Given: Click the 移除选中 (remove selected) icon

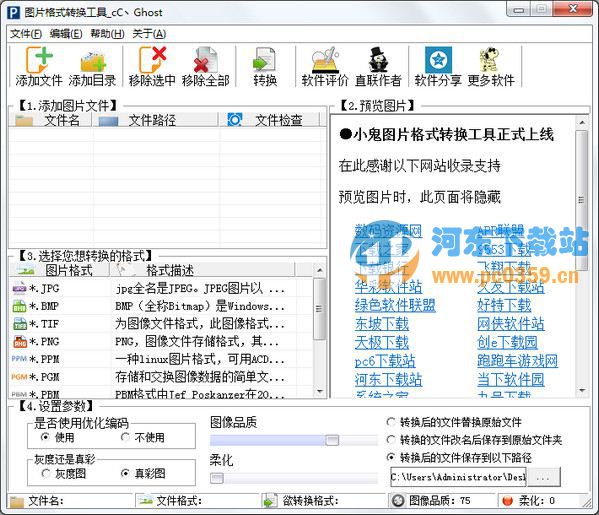Looking at the screenshot, I should 152,60.
